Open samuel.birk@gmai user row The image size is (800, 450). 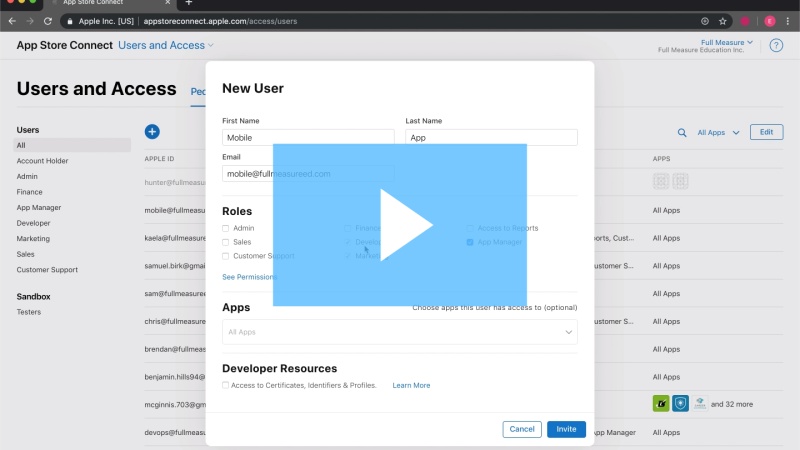pyautogui.click(x=175, y=266)
